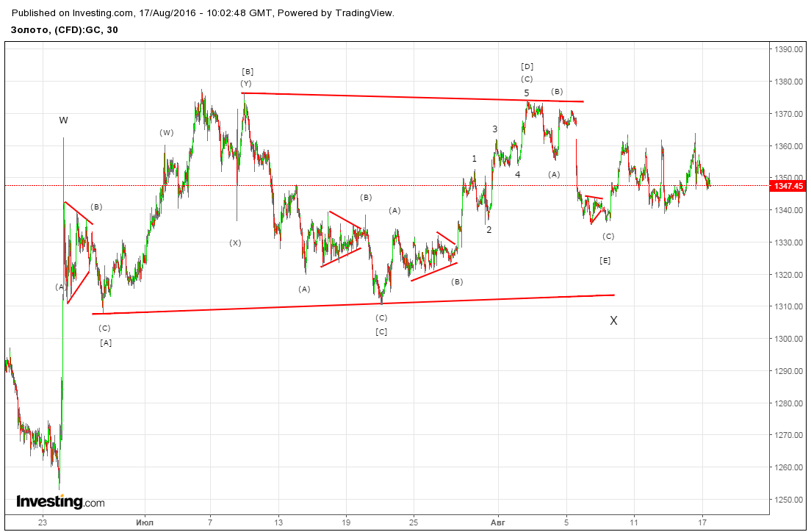The image size is (811, 532).
Task: Click the date label 19 on the time axis
Action: point(345,522)
